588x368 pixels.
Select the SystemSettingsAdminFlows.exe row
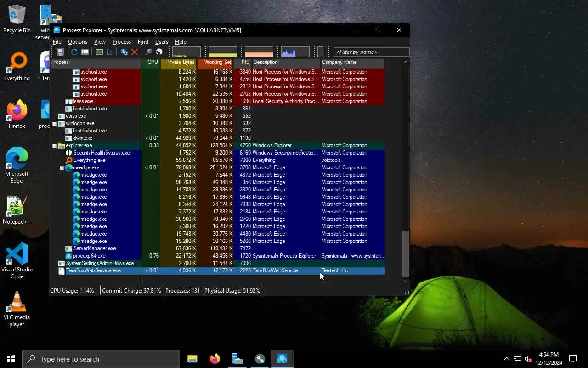click(217, 263)
